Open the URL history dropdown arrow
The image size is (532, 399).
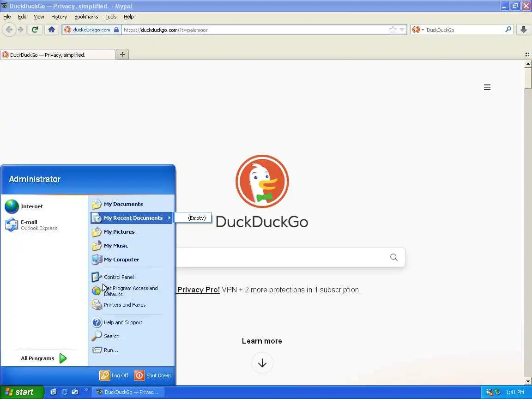click(402, 30)
